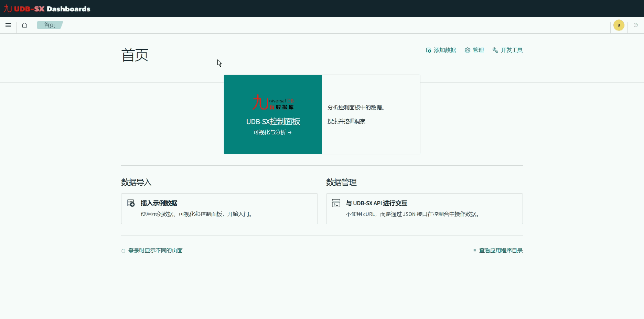Open the hamburger navigation menu
This screenshot has width=644, height=319.
[8, 25]
